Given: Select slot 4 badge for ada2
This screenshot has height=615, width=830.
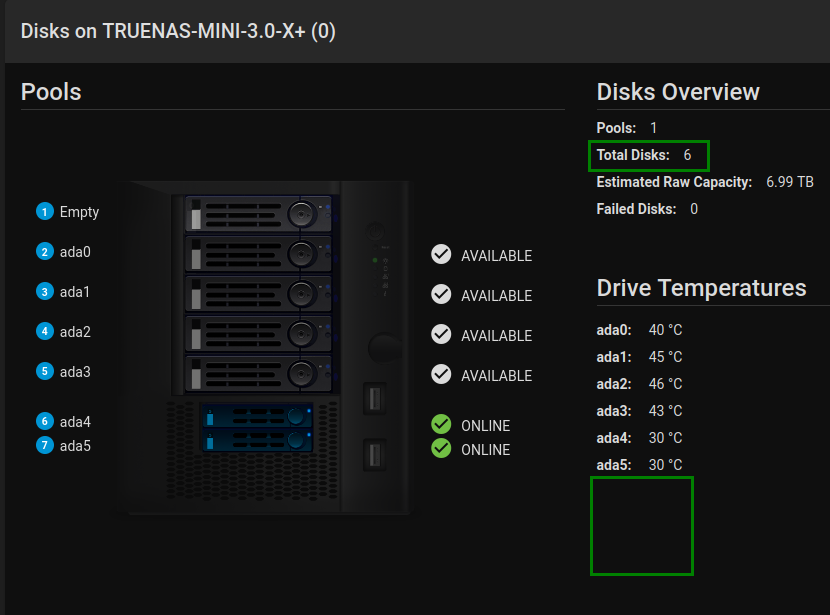Looking at the screenshot, I should (45, 331).
